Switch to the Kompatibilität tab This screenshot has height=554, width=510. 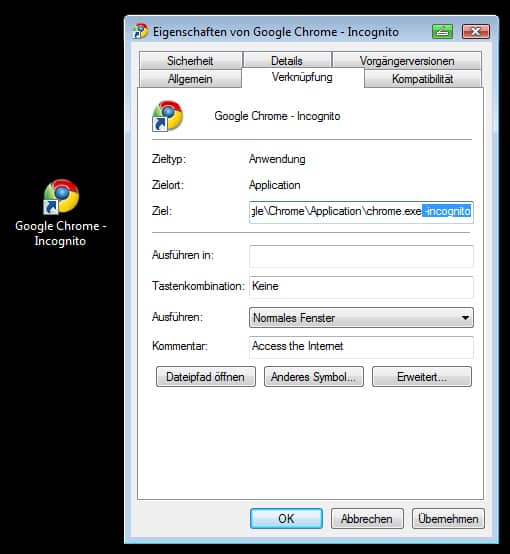pyautogui.click(x=422, y=78)
